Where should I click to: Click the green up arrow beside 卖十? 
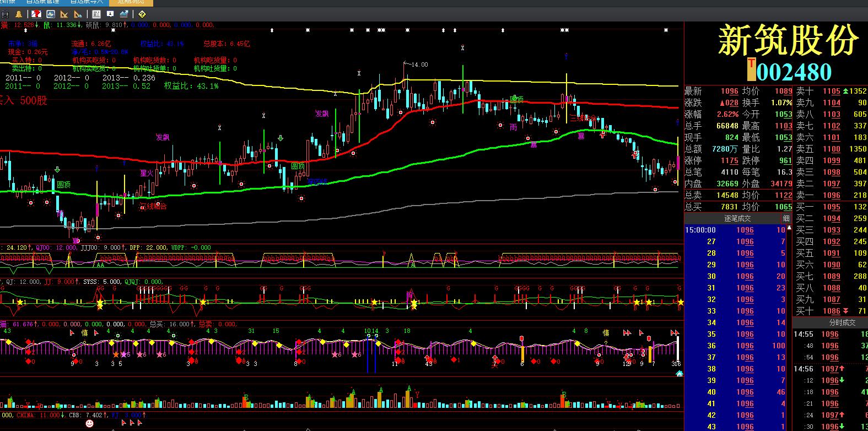tap(846, 91)
